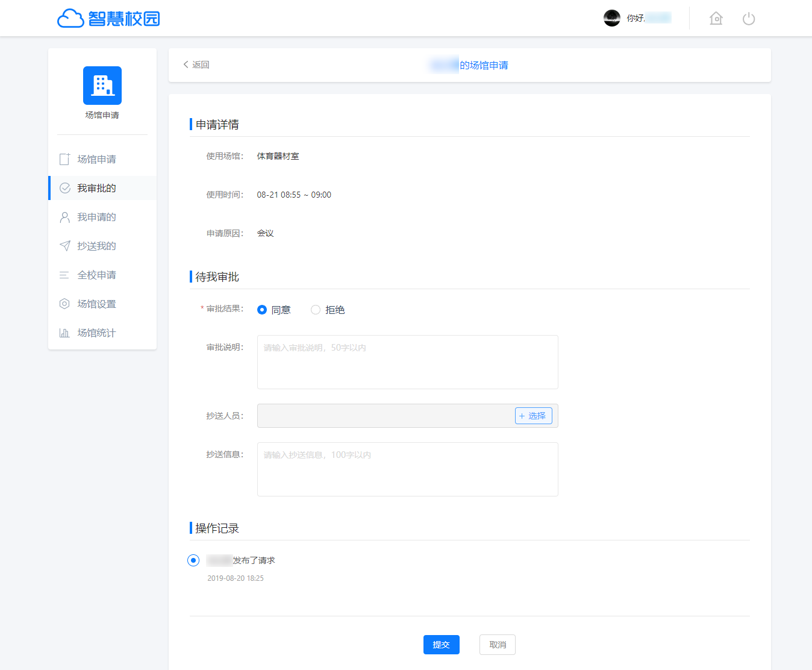Focus the 抄送信息 text area
The height and width of the screenshot is (670, 812).
click(407, 469)
